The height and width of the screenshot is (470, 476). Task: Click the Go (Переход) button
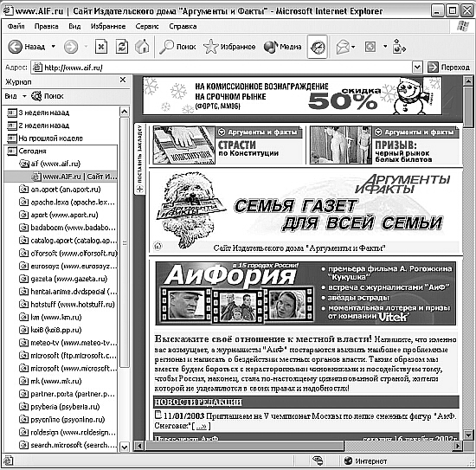click(x=448, y=68)
